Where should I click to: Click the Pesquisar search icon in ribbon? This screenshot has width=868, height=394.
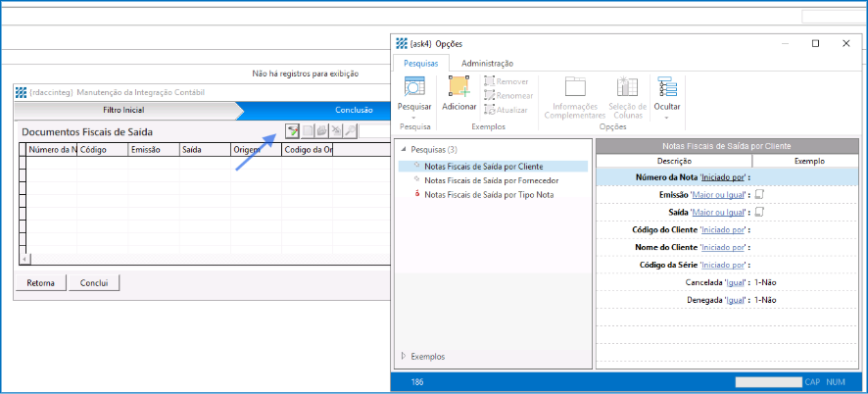tap(413, 88)
